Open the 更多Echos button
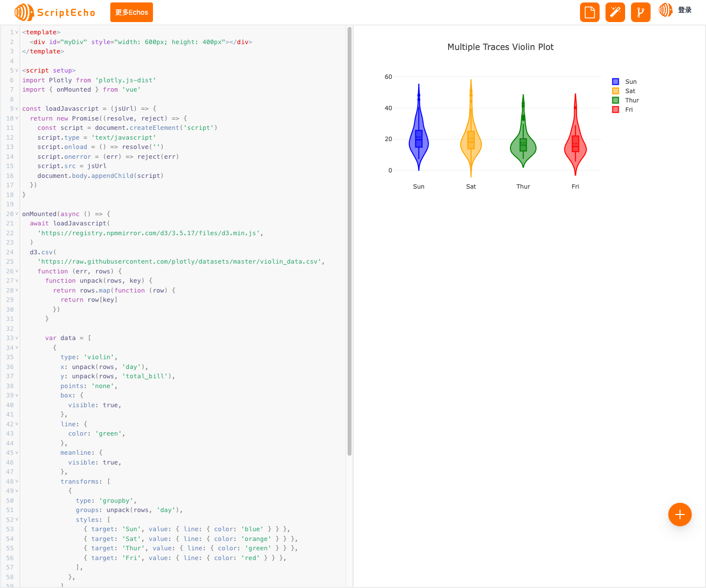Screen dimensions: 706x588 point(131,12)
